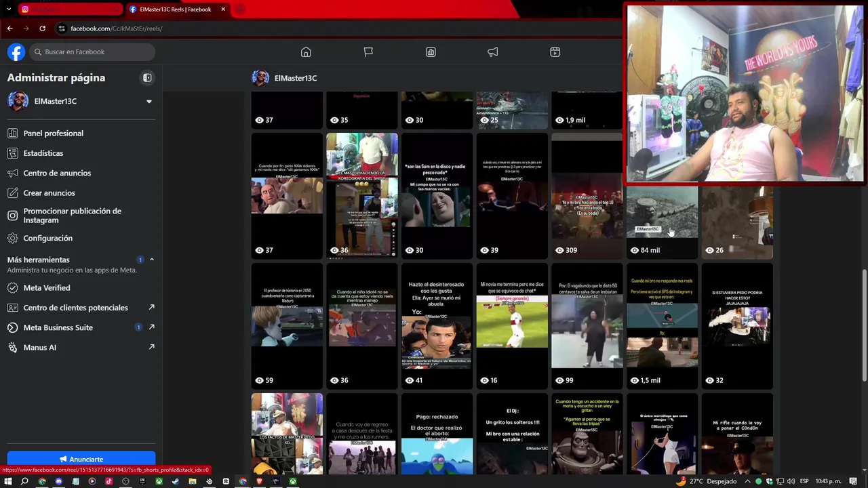Viewport: 868px width, 488px height.
Task: Open reel with 39 views
Action: click(x=512, y=197)
